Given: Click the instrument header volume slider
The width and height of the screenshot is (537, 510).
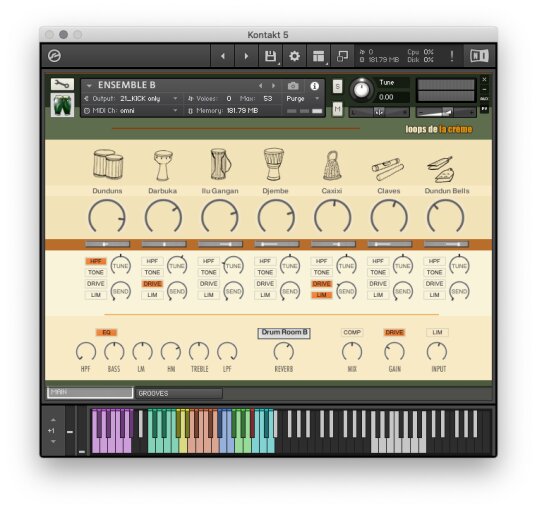Looking at the screenshot, I should pos(446,112).
